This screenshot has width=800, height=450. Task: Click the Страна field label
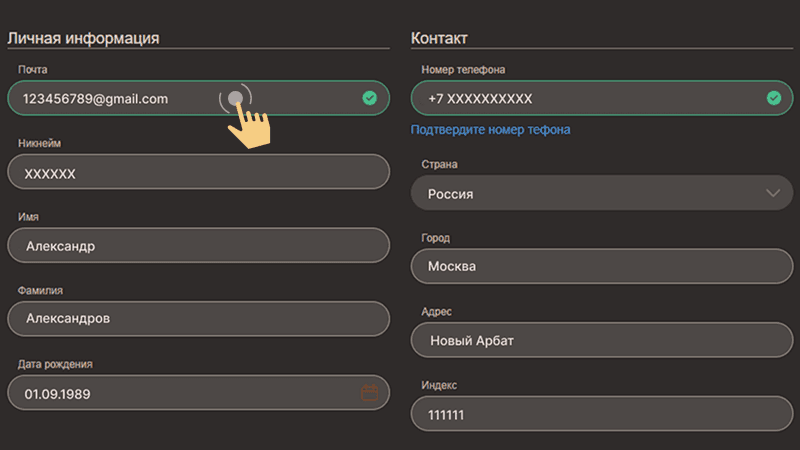coord(439,164)
